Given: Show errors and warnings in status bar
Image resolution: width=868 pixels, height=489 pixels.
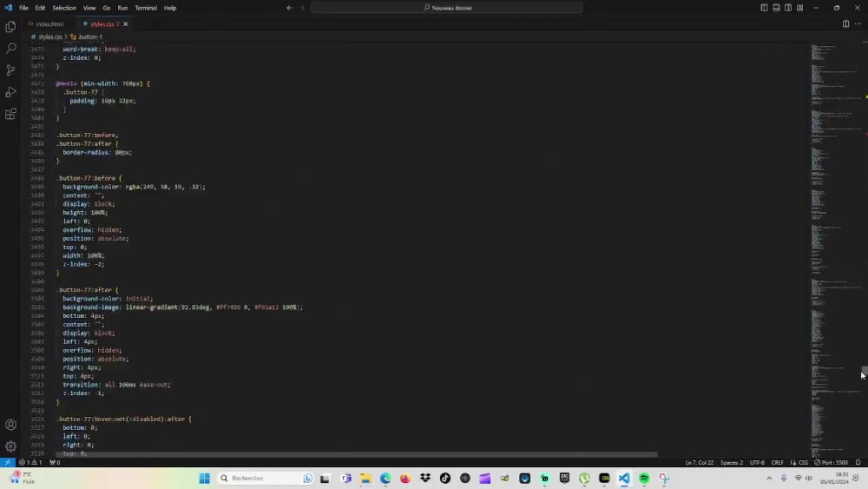Looking at the screenshot, I should coord(30,462).
